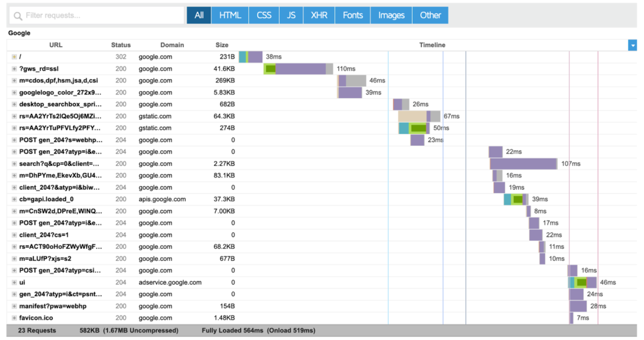Expand the m=CnSW2d,DPreE,WINQ request row
Image resolution: width=644 pixels, height=340 pixels.
(x=14, y=211)
